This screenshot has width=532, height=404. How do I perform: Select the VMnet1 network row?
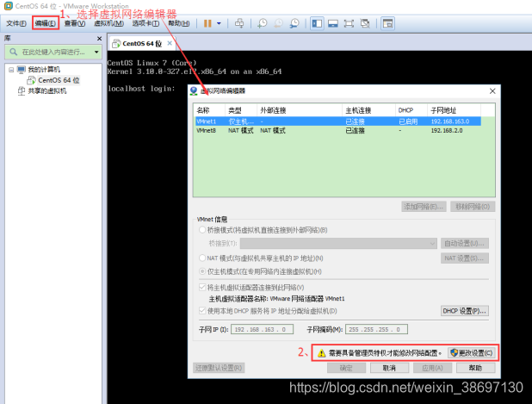click(338, 121)
